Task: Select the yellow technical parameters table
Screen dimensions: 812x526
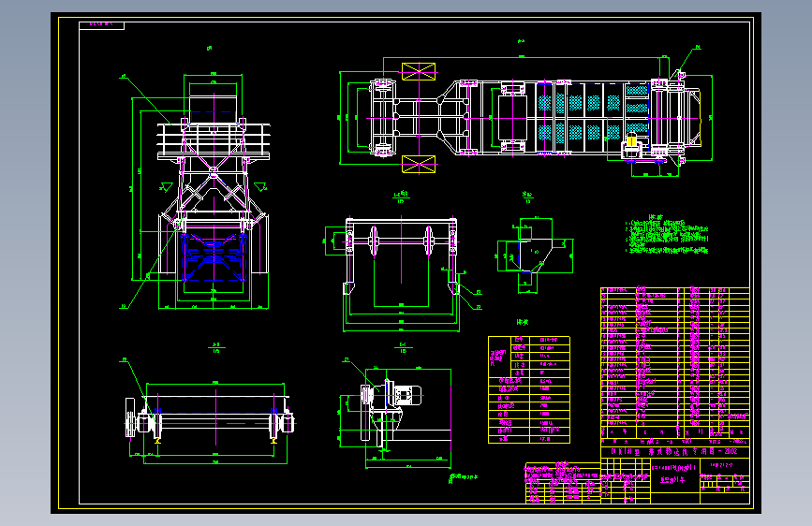Action: coord(529,389)
